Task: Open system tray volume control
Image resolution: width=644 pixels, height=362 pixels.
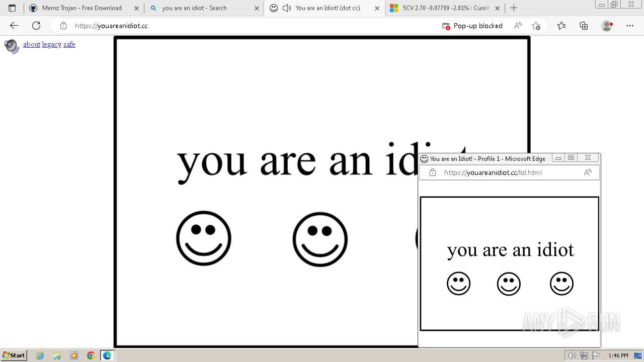Action: click(x=572, y=355)
